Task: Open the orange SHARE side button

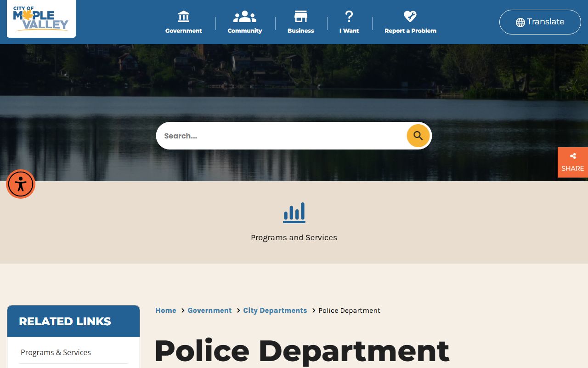Action: click(573, 162)
